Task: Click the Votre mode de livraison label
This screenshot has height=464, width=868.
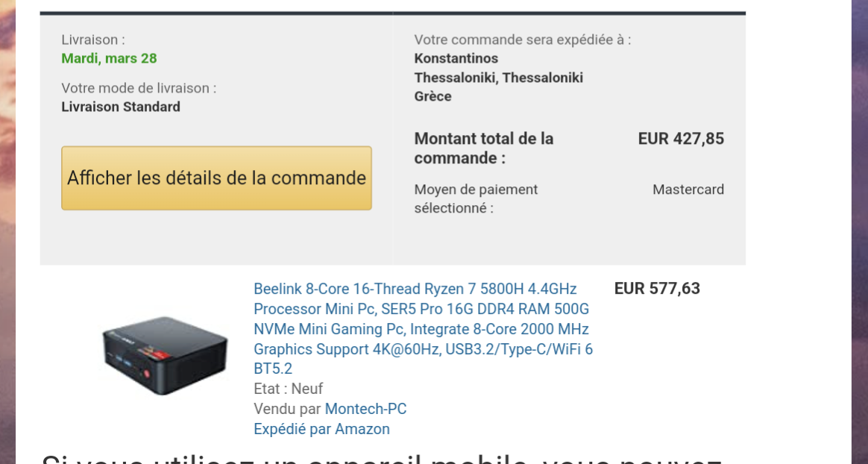Action: click(x=139, y=88)
